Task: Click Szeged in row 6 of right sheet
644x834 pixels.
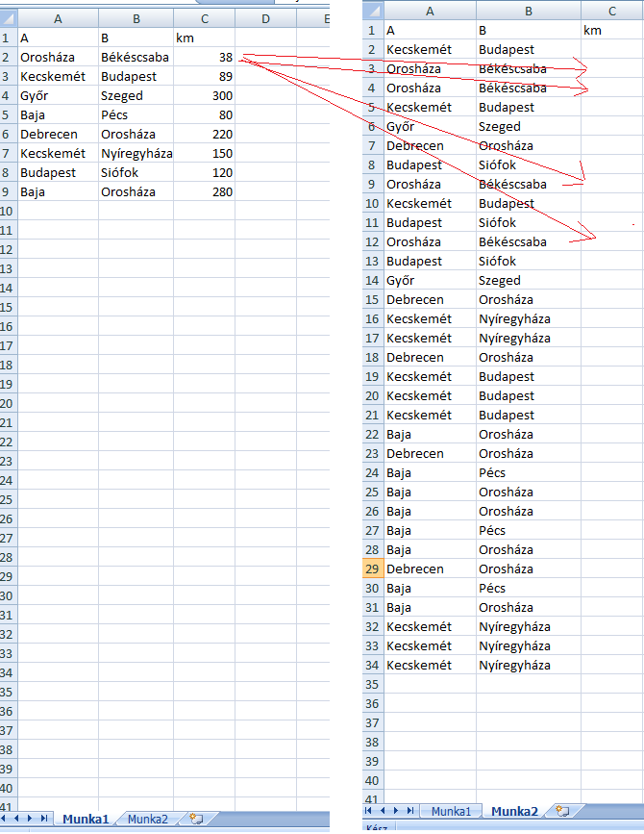Action: [528, 126]
